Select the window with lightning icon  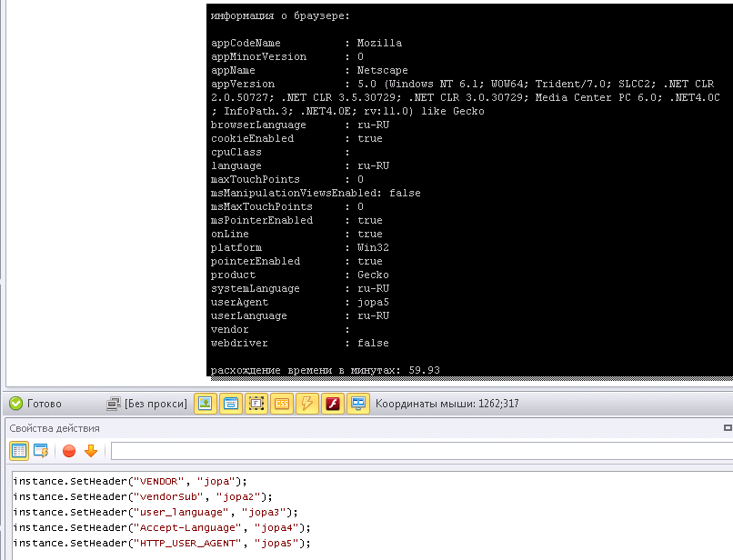click(x=41, y=451)
